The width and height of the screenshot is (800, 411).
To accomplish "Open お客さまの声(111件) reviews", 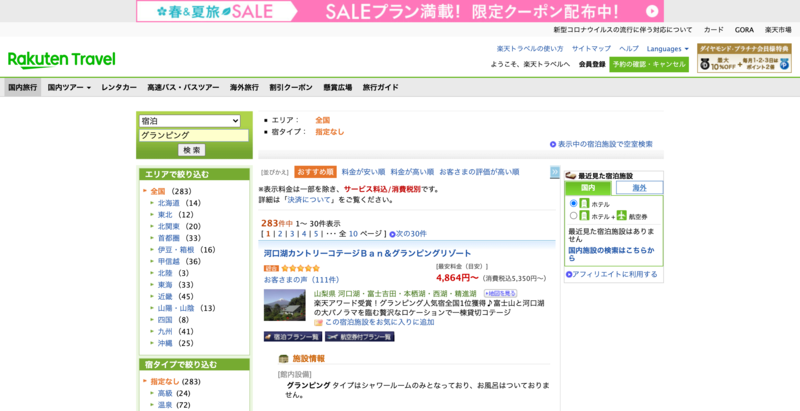I will click(x=302, y=280).
